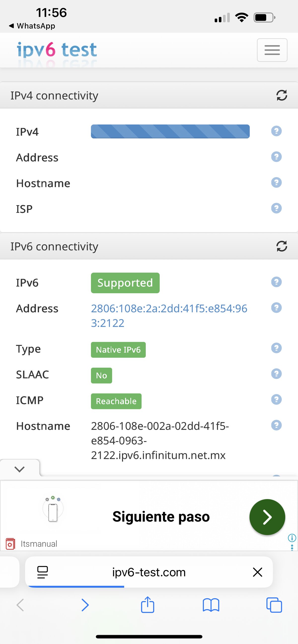This screenshot has width=298, height=644.
Task: Collapse the ad banner chevron
Action: pyautogui.click(x=20, y=469)
